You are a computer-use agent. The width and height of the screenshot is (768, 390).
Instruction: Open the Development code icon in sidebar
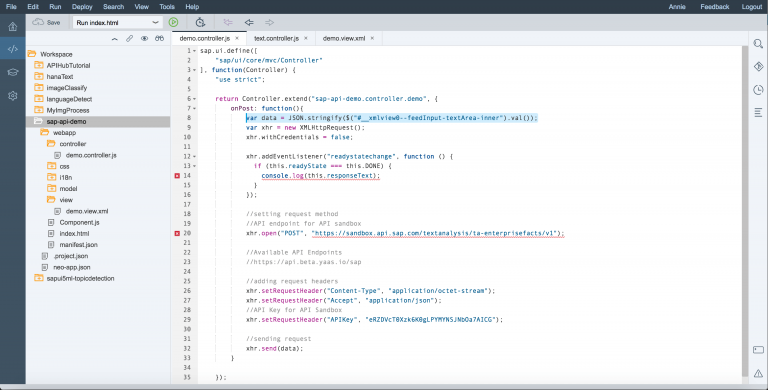tap(13, 49)
